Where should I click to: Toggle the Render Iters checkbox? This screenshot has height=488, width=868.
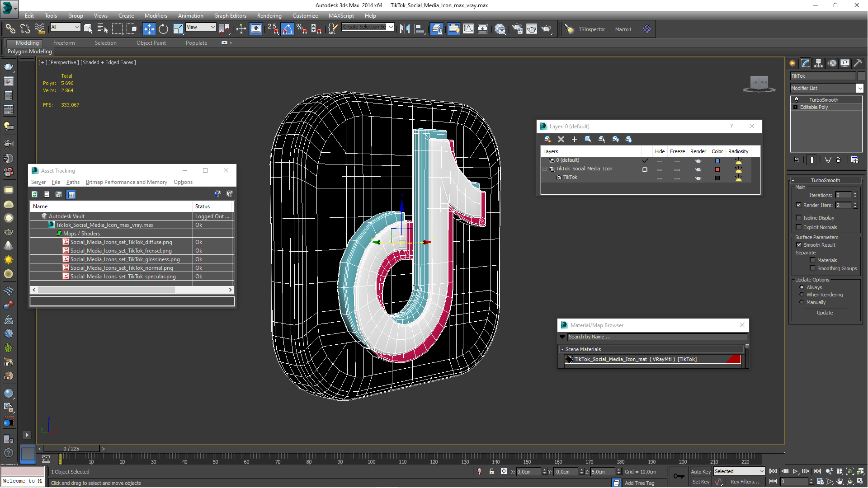point(799,205)
